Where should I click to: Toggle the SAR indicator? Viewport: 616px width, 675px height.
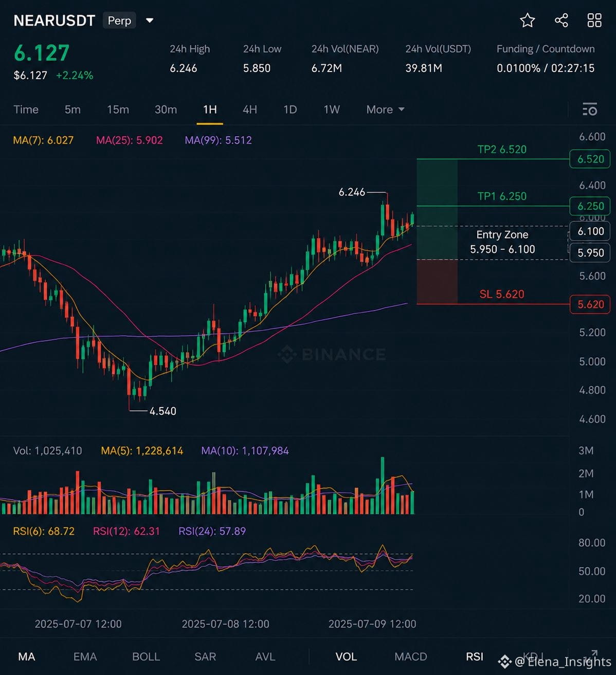pos(205,656)
